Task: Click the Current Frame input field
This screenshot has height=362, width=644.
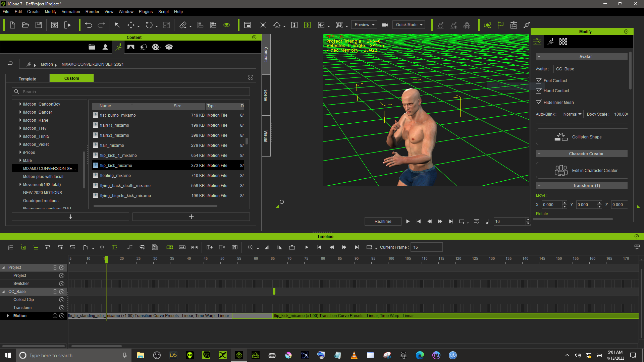Action: click(x=426, y=248)
